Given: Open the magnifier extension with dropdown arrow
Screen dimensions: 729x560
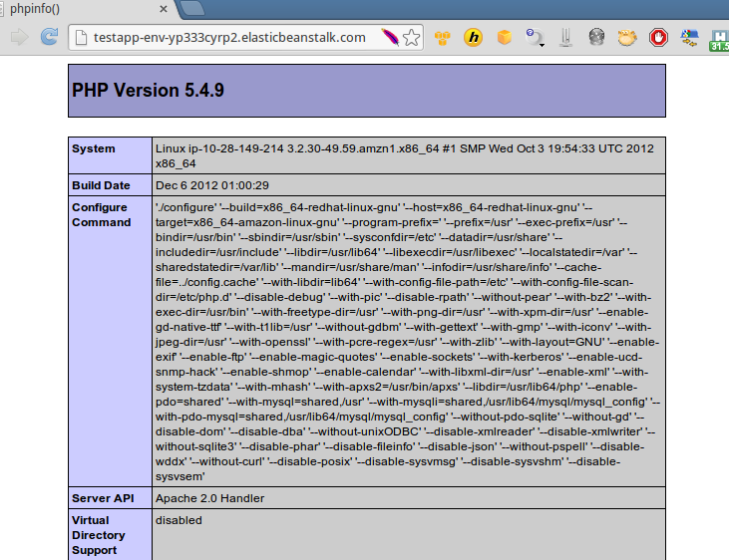Looking at the screenshot, I should click(x=535, y=38).
